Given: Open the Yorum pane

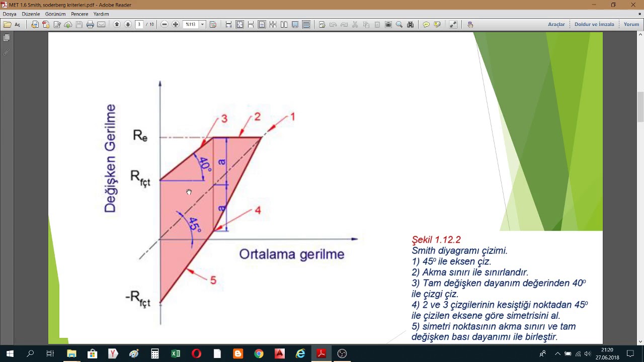Looking at the screenshot, I should click(x=631, y=24).
